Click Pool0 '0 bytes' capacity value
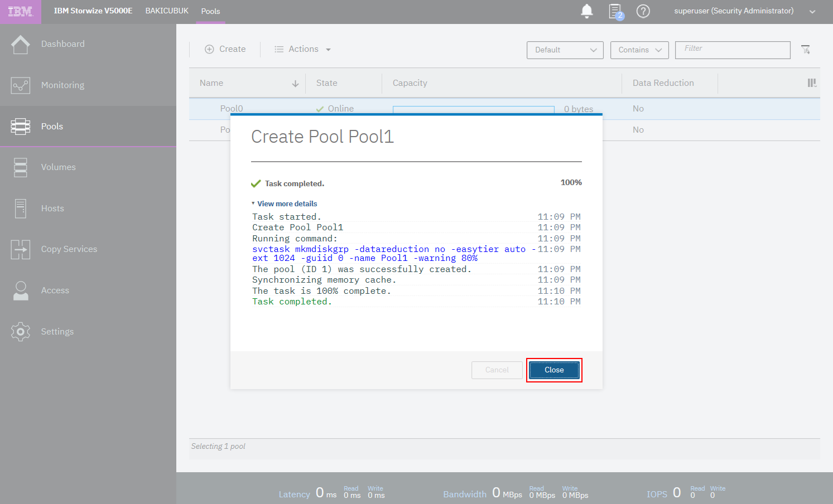 coord(579,109)
